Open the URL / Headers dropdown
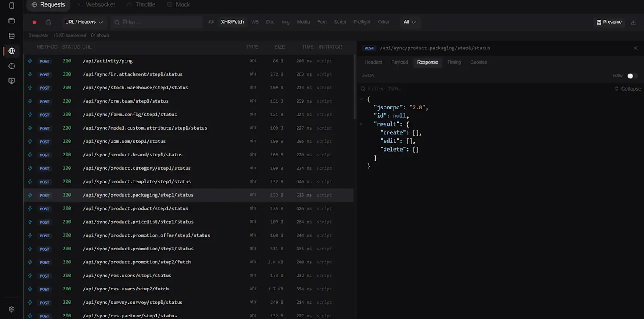Image resolution: width=644 pixels, height=319 pixels. (x=84, y=22)
